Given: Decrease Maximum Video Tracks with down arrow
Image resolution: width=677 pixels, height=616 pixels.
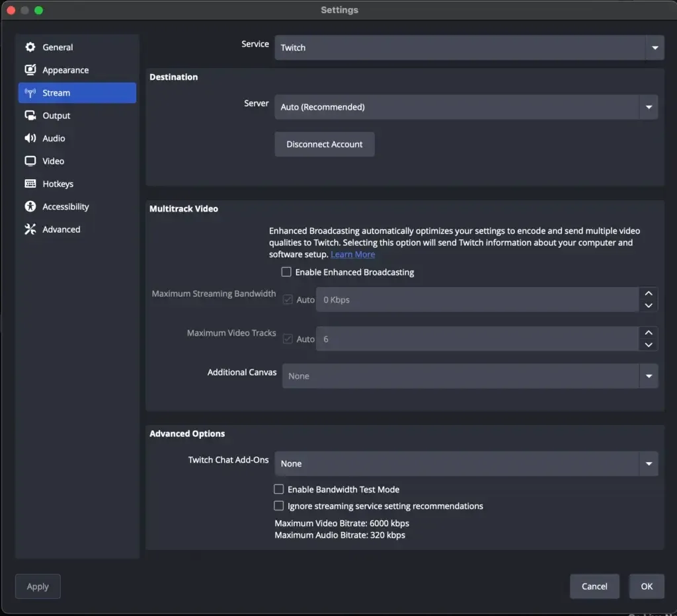Looking at the screenshot, I should point(649,345).
